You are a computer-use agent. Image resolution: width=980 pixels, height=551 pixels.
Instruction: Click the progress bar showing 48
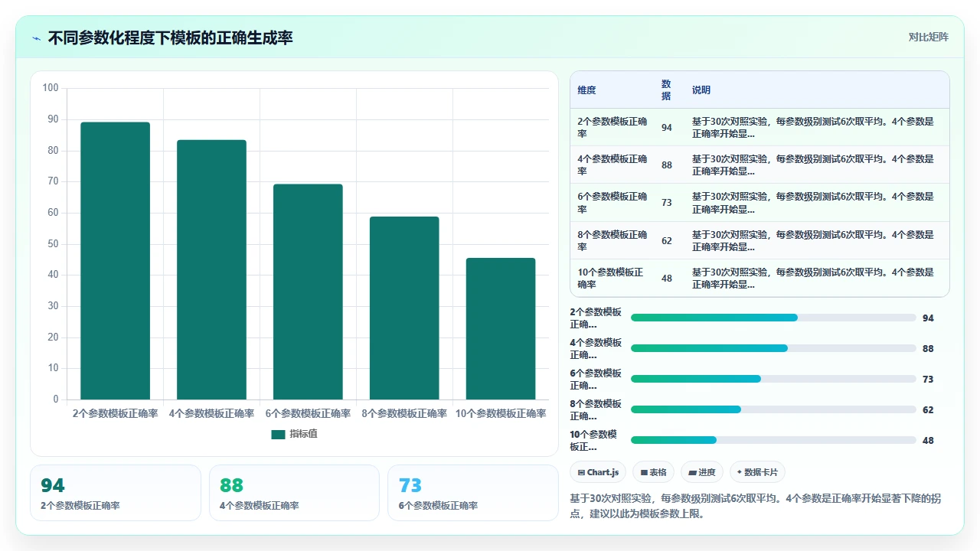tap(773, 440)
